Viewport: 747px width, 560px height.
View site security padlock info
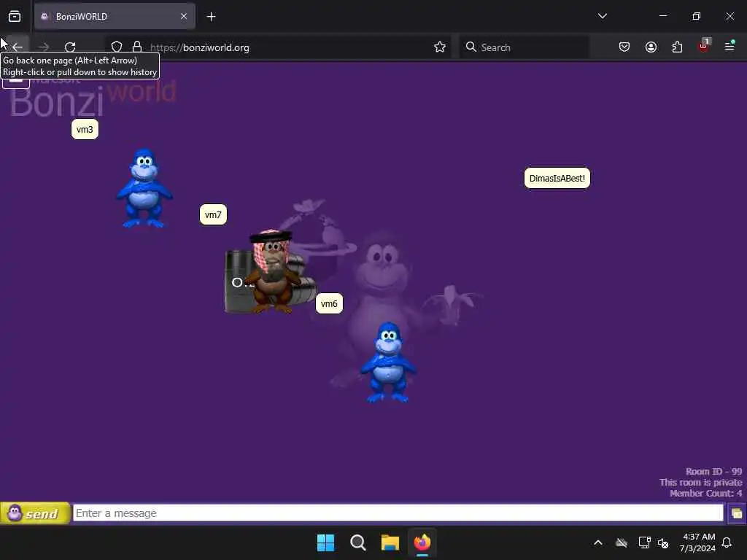[137, 47]
